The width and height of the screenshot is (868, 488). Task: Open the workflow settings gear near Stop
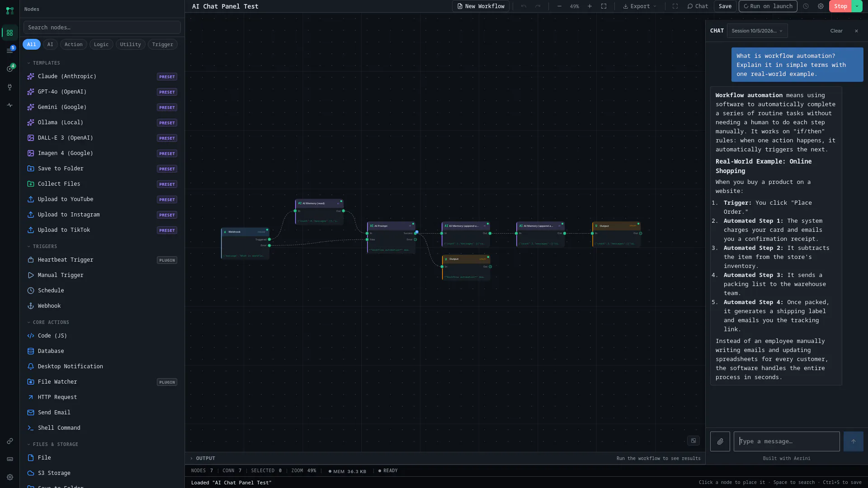tap(821, 6)
